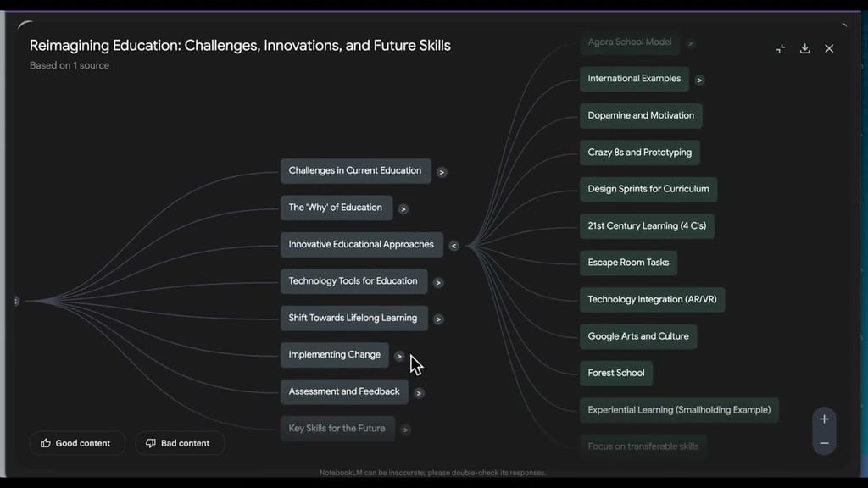Expand Technology Tools for Education node
Viewport: 868px width, 488px height.
click(438, 283)
